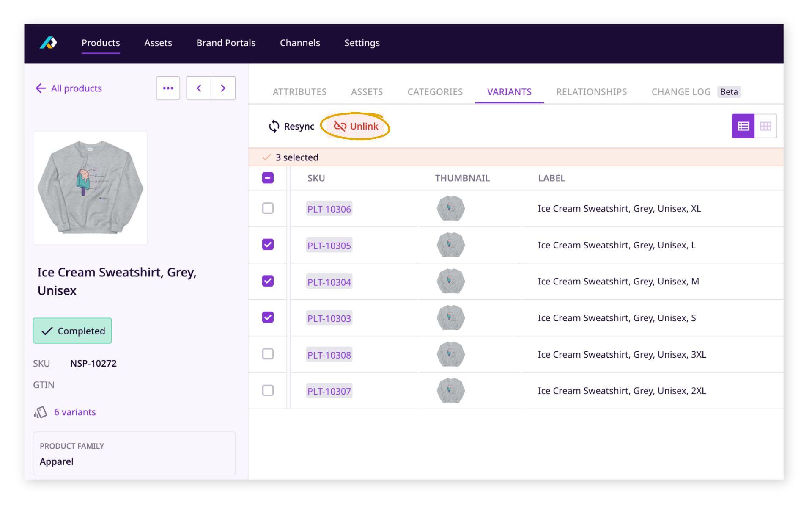Click the variants icon beside 6 variants
Viewport: 812px width, 508px height.
tap(41, 412)
